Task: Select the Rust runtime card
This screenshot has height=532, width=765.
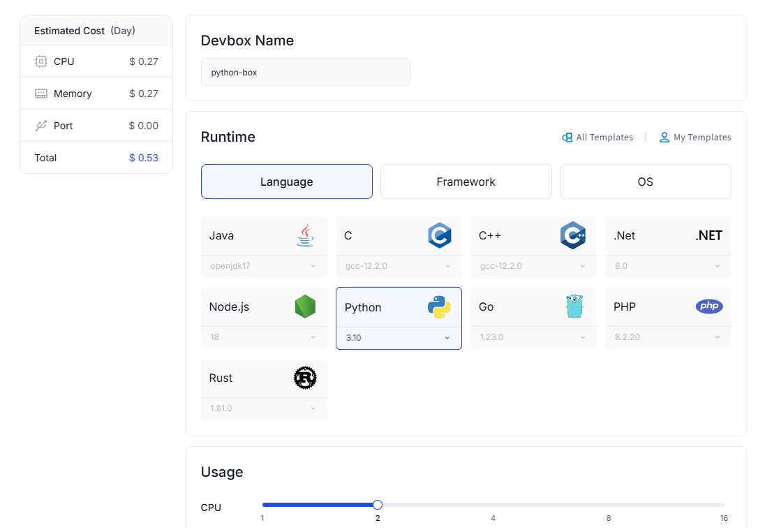Action: click(264, 378)
